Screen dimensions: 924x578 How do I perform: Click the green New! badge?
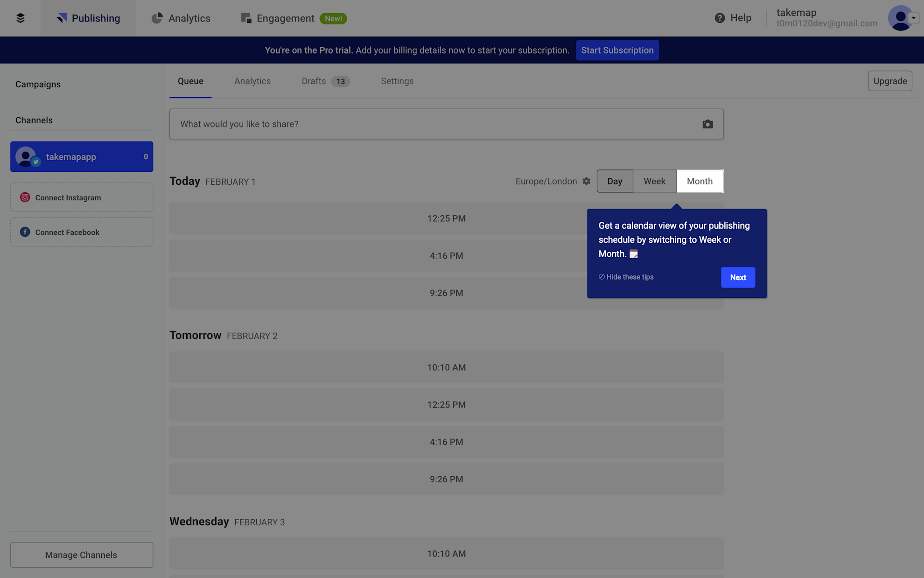click(x=333, y=19)
